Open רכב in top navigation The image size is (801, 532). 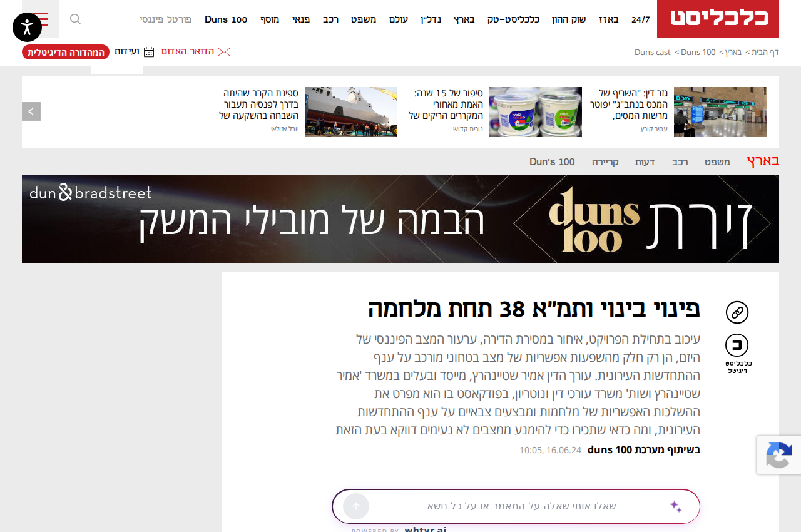331,19
